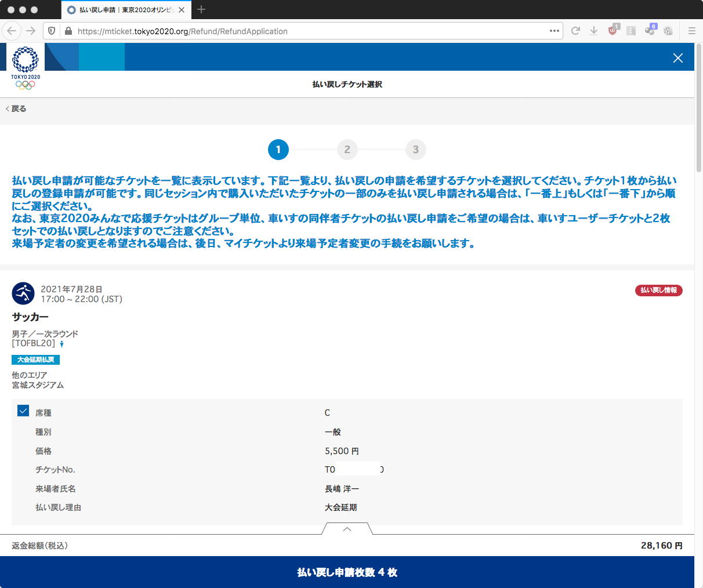Uncheck the ticket checkbox beside 席種

(23, 411)
